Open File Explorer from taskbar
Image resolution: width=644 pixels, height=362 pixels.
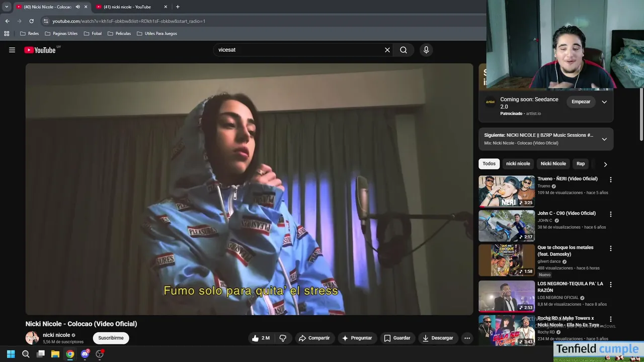click(55, 354)
